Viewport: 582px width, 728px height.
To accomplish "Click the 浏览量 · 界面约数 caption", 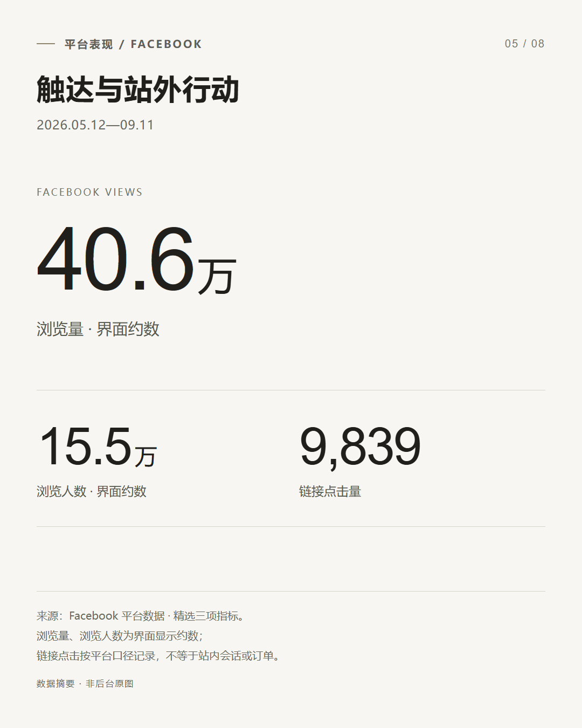I will pyautogui.click(x=98, y=329).
